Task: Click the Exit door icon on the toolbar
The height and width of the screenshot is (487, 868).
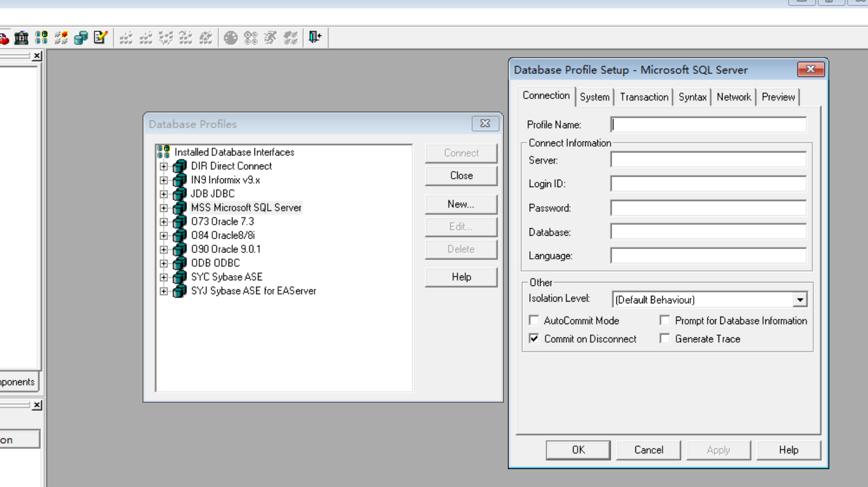Action: [x=314, y=38]
